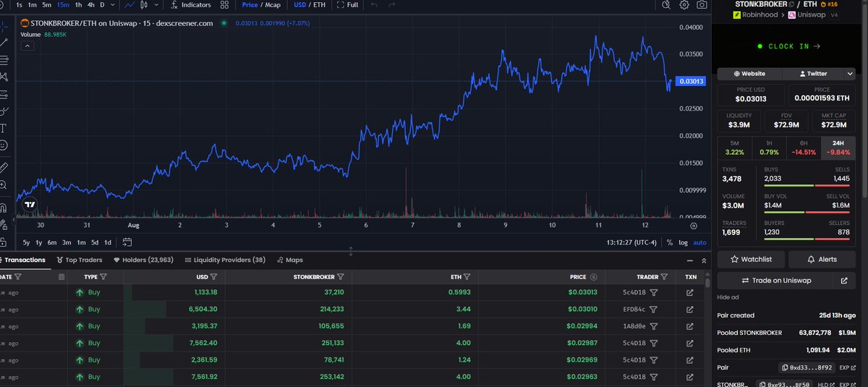This screenshot has width=868, height=387.
Task: Toggle USD / ETH denomination
Action: (309, 5)
